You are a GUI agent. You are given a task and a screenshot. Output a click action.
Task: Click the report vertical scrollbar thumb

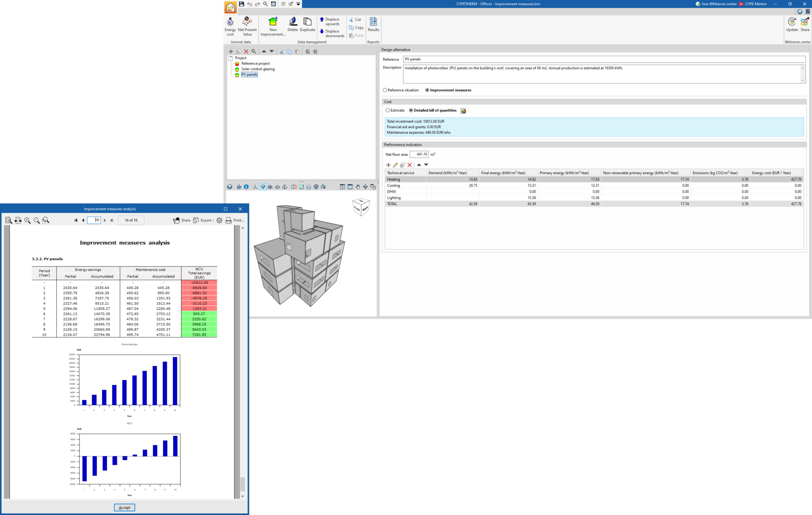(242, 484)
